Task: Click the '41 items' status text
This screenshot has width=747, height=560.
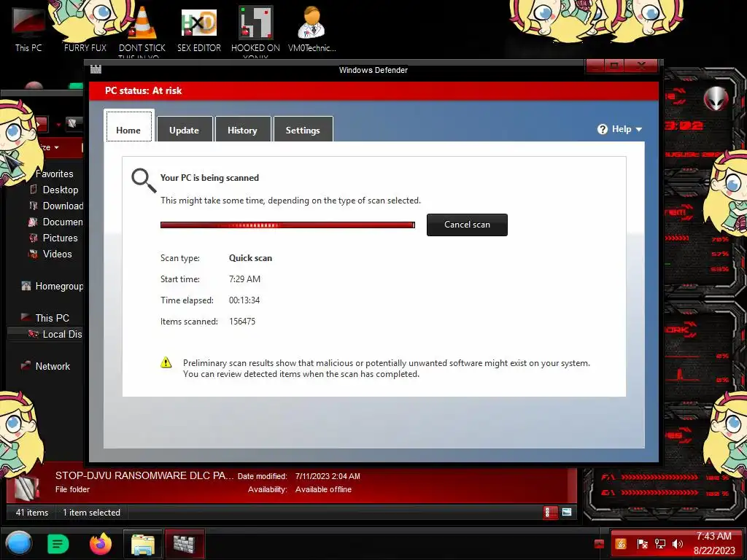Action: click(32, 513)
